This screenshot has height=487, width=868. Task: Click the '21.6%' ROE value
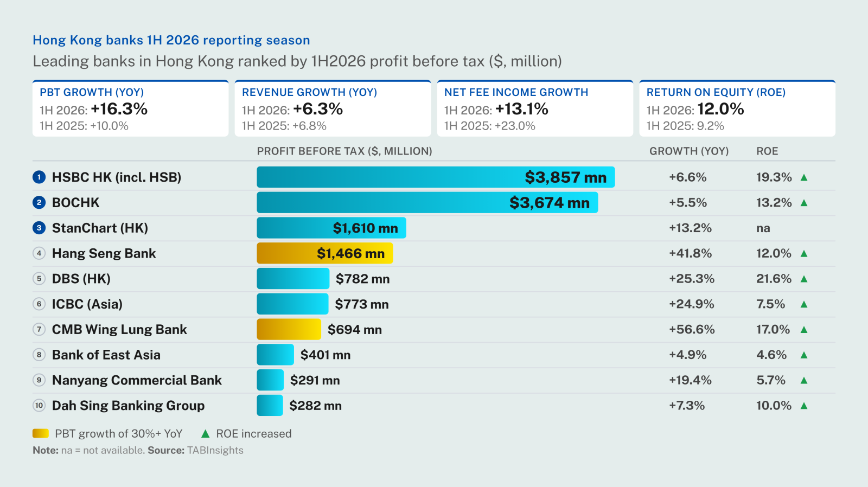click(774, 279)
